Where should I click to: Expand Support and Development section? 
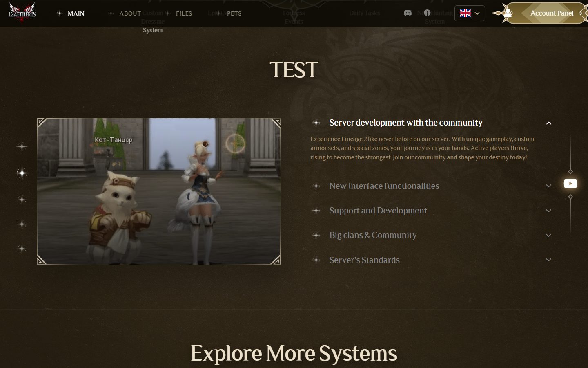coord(431,211)
